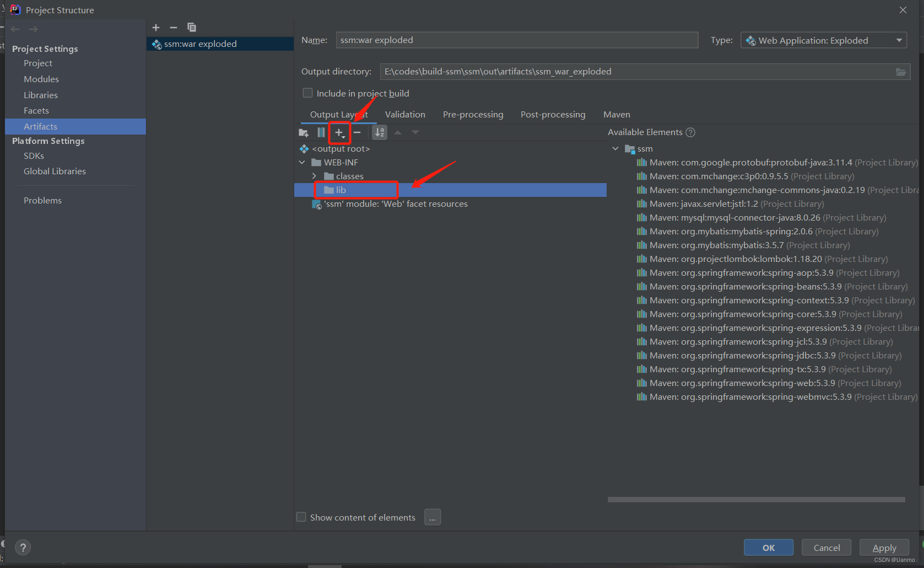This screenshot has height=568, width=924.
Task: Click the add artifact plus icon
Action: pos(156,28)
